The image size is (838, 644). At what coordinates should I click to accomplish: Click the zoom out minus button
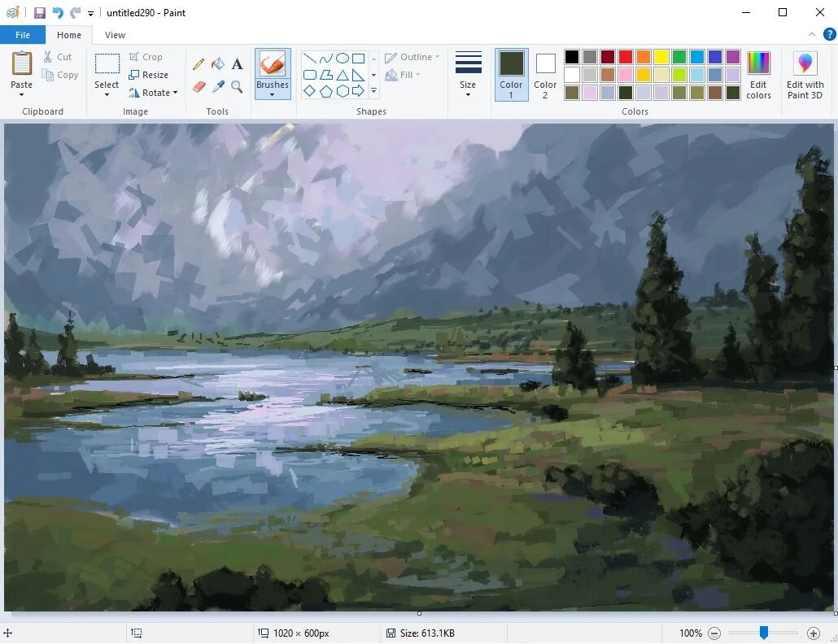(714, 633)
